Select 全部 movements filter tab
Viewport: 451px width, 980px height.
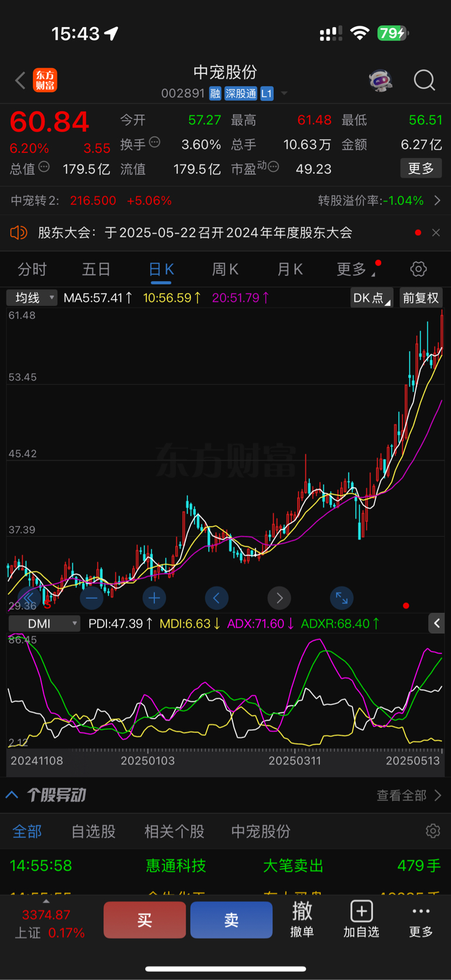pyautogui.click(x=27, y=831)
